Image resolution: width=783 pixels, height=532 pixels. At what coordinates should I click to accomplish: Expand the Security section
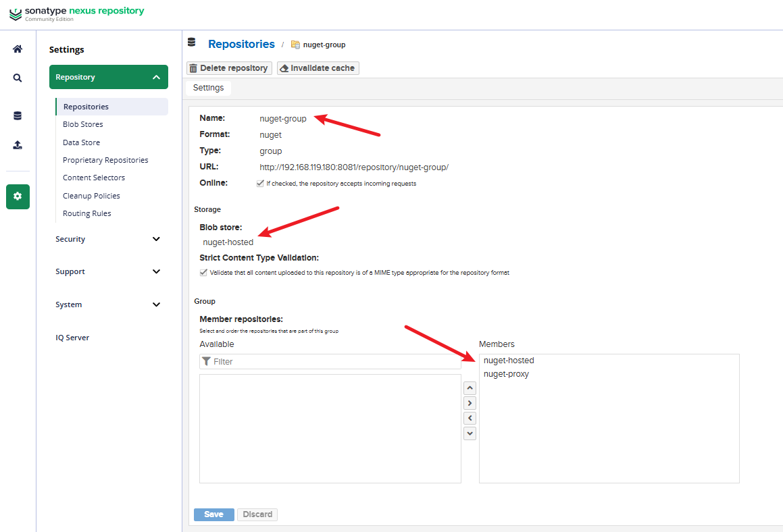click(x=108, y=239)
